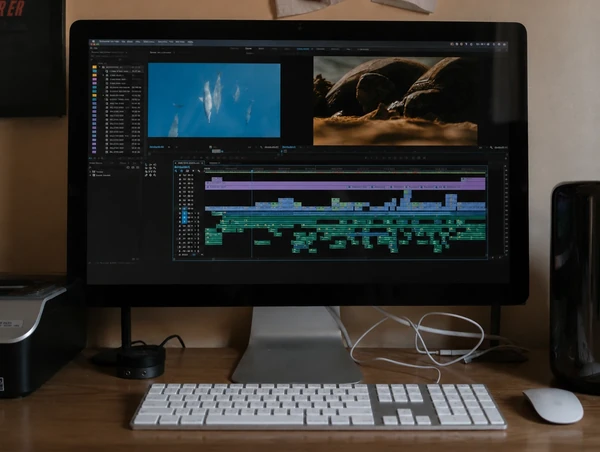Screen dimensions: 600x452
Task: Click the blue Program monitor playhead timecode
Action: [289, 147]
